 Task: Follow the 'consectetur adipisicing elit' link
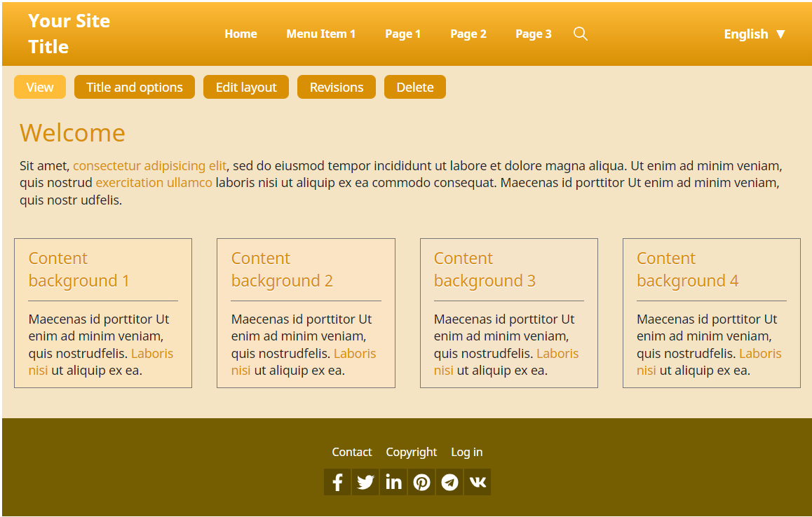pyautogui.click(x=149, y=166)
